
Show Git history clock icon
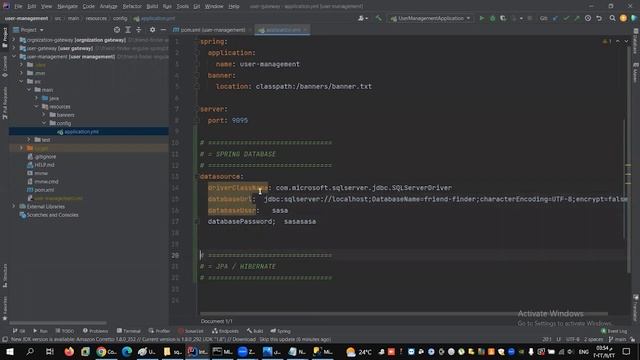pos(588,18)
